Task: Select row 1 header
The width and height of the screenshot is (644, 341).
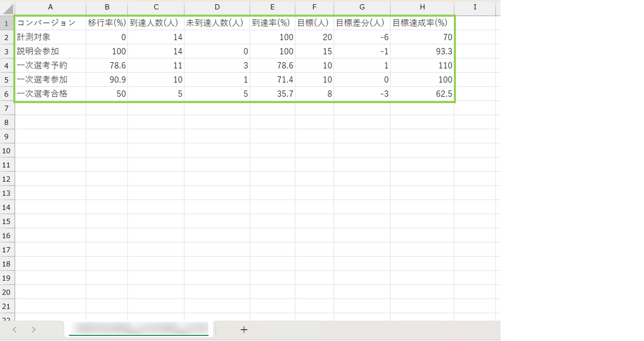Action: tap(6, 23)
